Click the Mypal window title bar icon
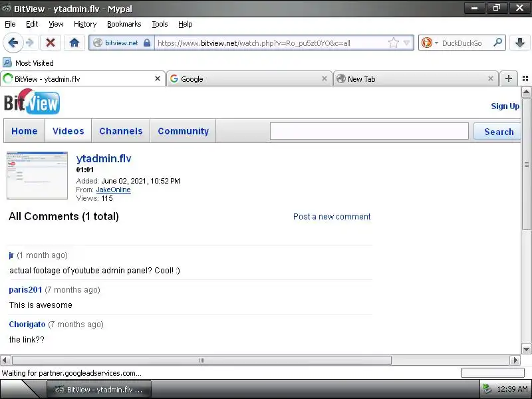This screenshot has width=532, height=399. [x=7, y=8]
